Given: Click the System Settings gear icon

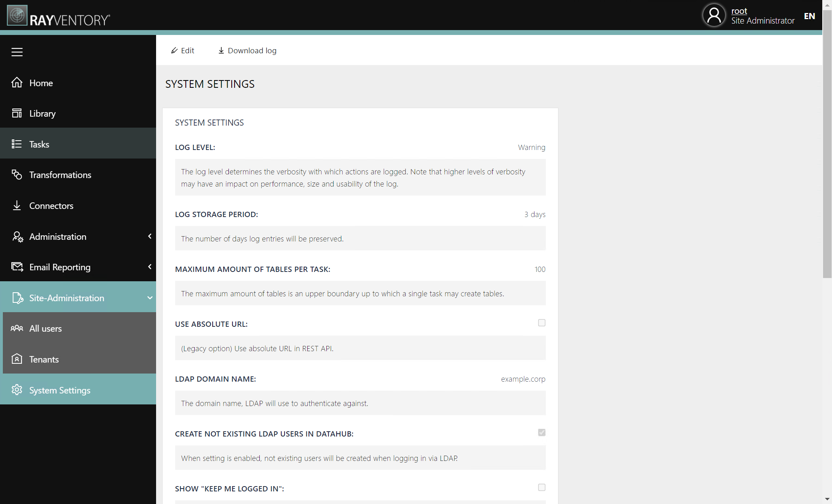Looking at the screenshot, I should [x=17, y=389].
